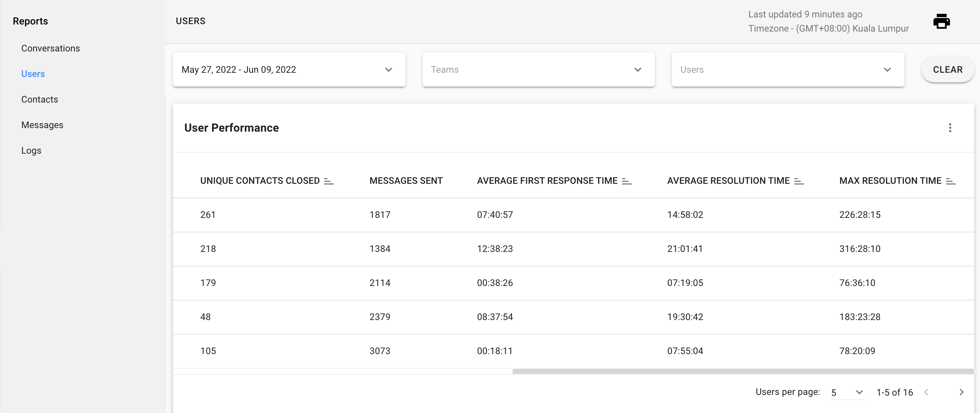Viewport: 980px width, 413px height.
Task: Click max resolution time 183:23:28
Action: point(860,317)
